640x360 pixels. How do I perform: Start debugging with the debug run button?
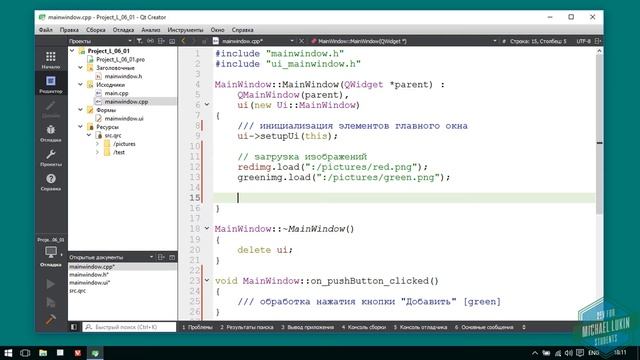tap(51, 302)
